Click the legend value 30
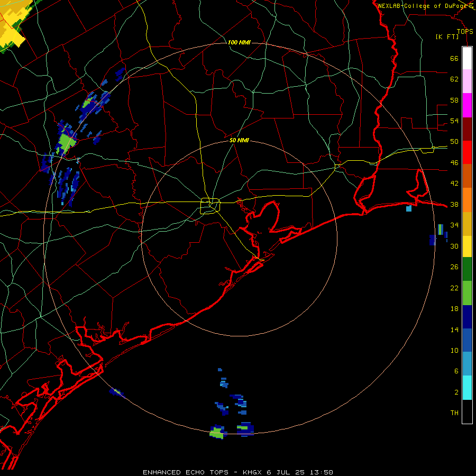476x476 pixels. (454, 246)
